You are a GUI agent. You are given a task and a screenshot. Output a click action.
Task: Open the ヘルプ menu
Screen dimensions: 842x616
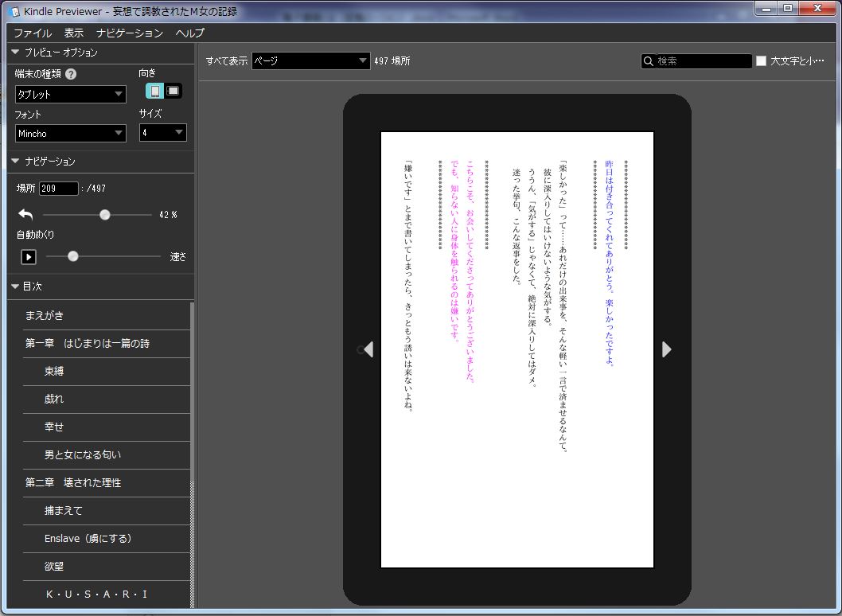tap(190, 33)
